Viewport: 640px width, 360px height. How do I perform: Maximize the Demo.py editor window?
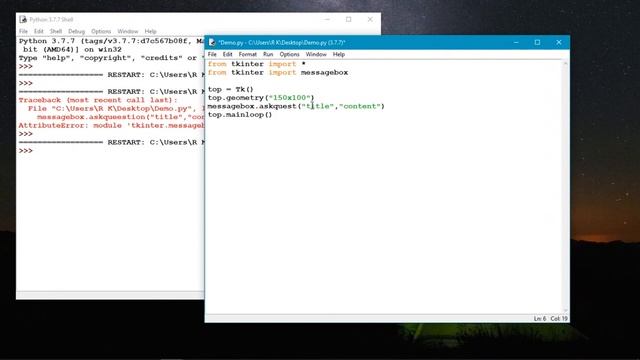(537, 42)
